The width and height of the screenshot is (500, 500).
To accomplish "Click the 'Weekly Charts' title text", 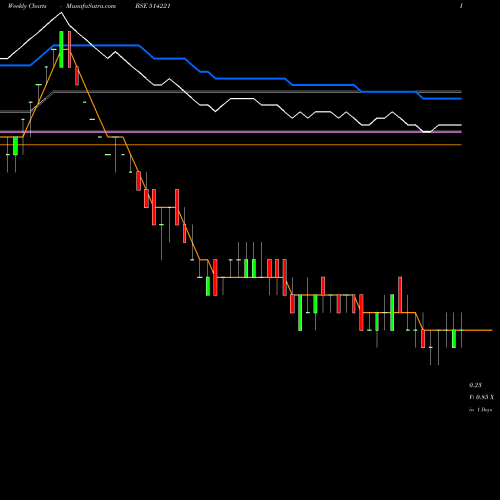I will coord(27,6).
